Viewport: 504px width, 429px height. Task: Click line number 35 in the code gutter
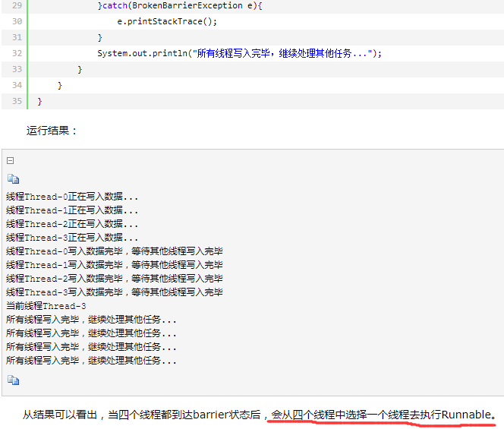[x=17, y=101]
